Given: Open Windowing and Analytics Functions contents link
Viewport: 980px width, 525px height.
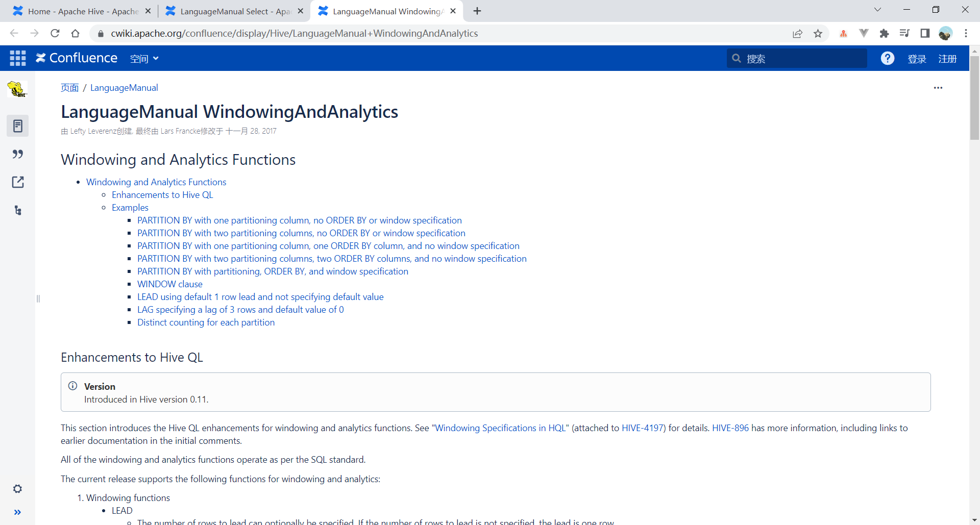Looking at the screenshot, I should (156, 182).
